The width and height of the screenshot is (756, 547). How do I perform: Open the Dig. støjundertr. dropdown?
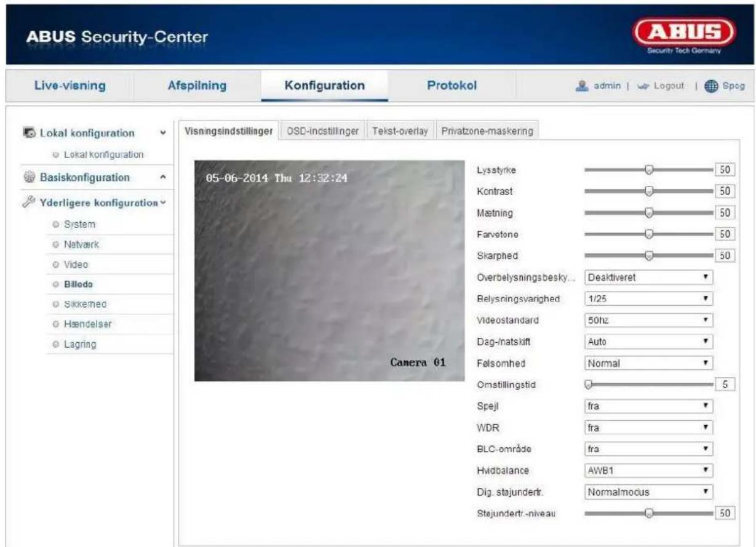click(648, 492)
